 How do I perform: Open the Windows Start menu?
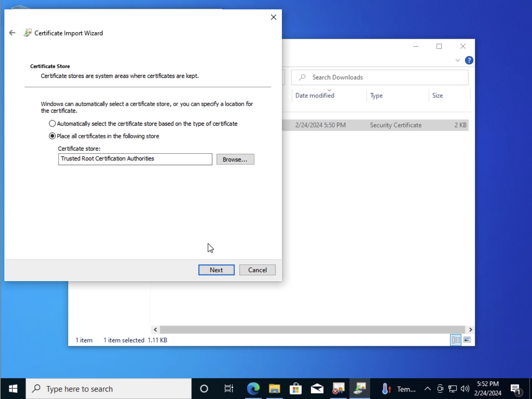[13, 389]
